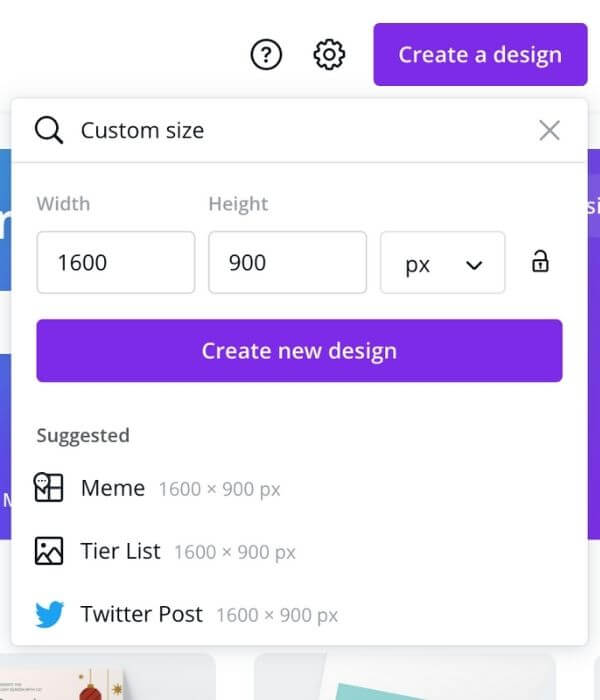The image size is (600, 700).
Task: Expand the px units dropdown
Action: pyautogui.click(x=442, y=262)
